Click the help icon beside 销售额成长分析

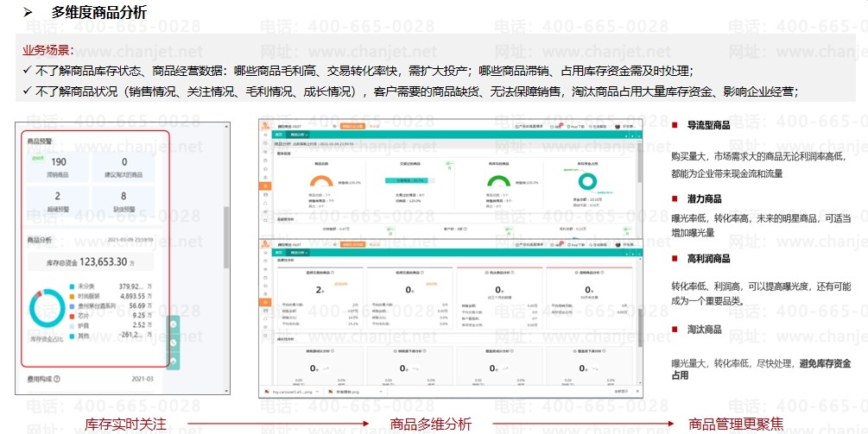point(333,350)
